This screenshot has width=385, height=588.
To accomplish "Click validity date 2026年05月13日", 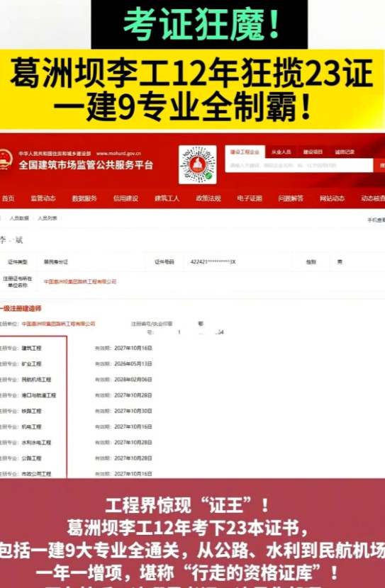I will pos(133,363).
